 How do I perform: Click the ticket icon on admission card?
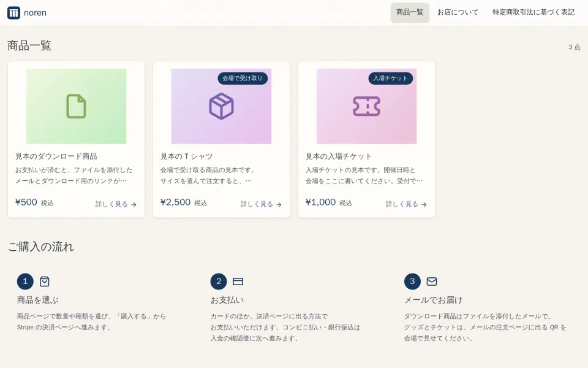point(366,106)
